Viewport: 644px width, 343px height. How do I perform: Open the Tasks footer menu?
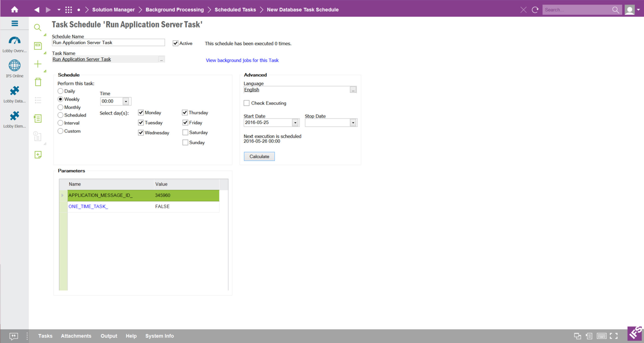(45, 336)
